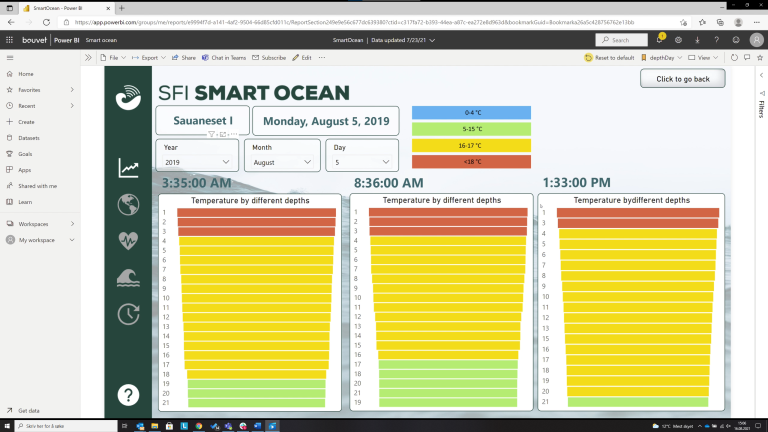The width and height of the screenshot is (768, 432).
Task: Open the app launcher grid icon
Action: coord(9,40)
